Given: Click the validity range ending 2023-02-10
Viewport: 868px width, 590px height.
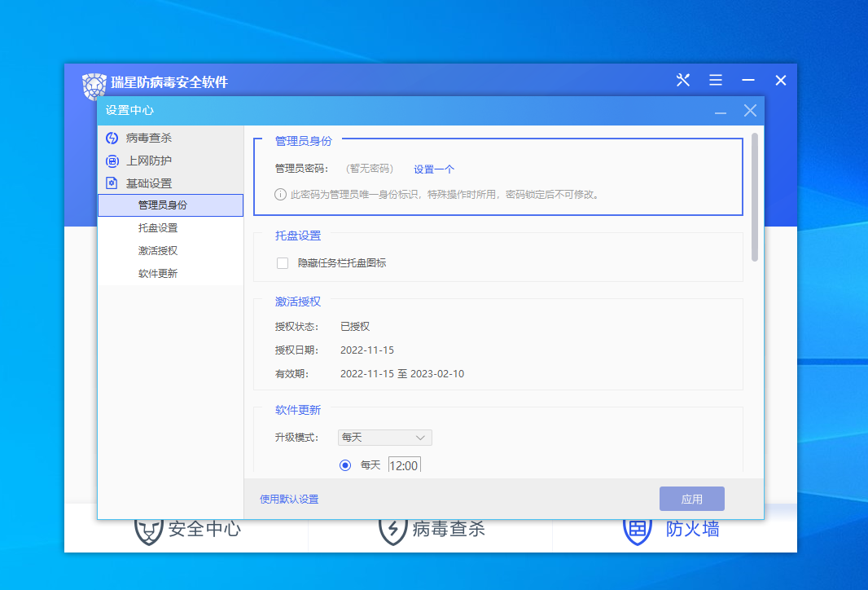Looking at the screenshot, I should [402, 374].
